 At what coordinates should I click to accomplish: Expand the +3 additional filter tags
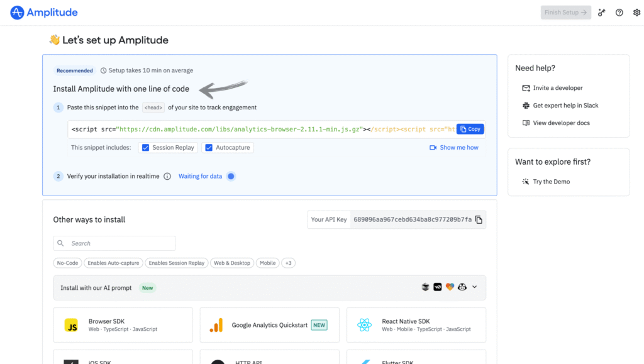tap(288, 263)
